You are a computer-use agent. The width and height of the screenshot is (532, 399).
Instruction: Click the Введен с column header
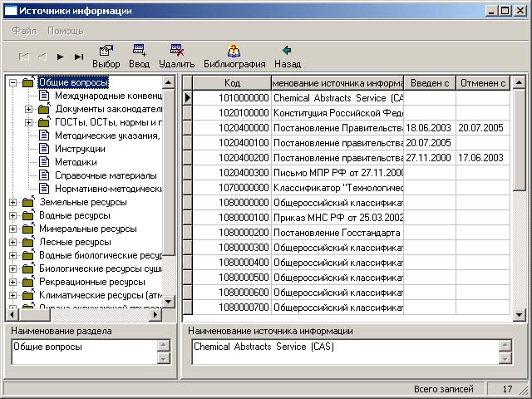pyautogui.click(x=429, y=83)
